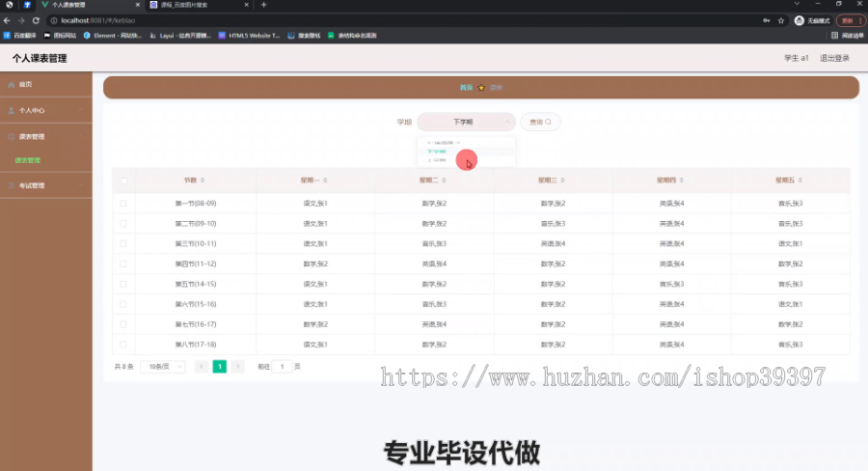Check the row 第七节(16-17) checkbox
The image size is (868, 471).
[x=123, y=324]
